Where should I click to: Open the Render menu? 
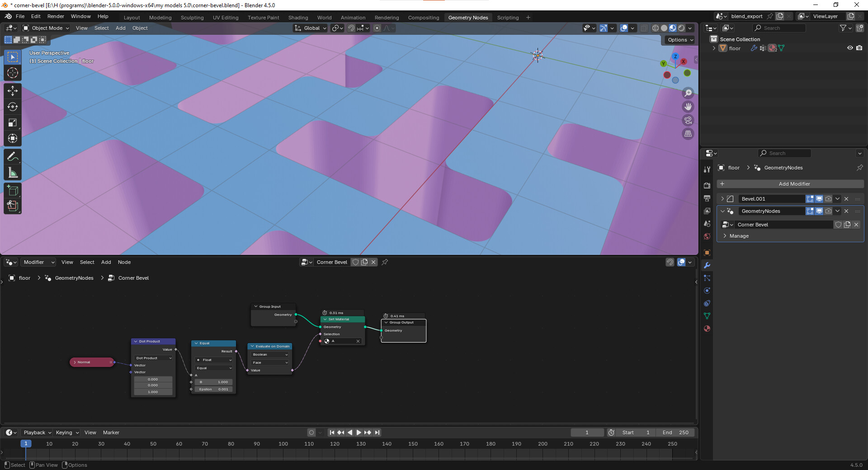[56, 16]
